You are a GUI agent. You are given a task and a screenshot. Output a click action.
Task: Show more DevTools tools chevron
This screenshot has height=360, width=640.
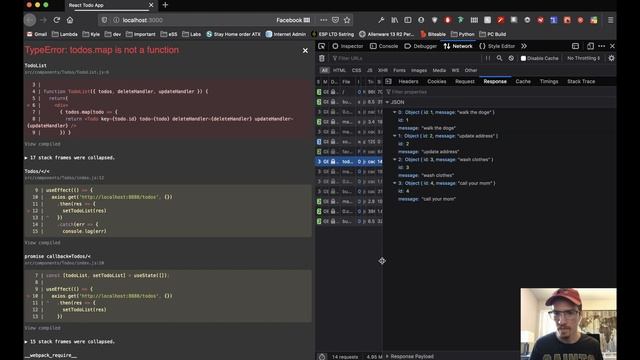point(524,46)
